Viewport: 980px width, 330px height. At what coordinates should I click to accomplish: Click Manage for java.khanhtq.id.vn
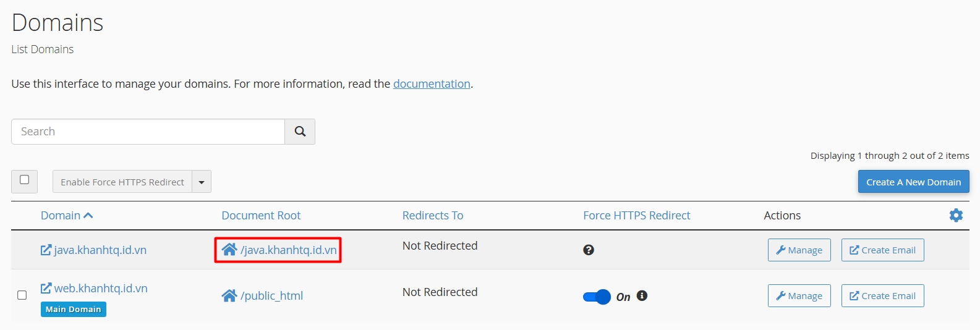point(799,250)
